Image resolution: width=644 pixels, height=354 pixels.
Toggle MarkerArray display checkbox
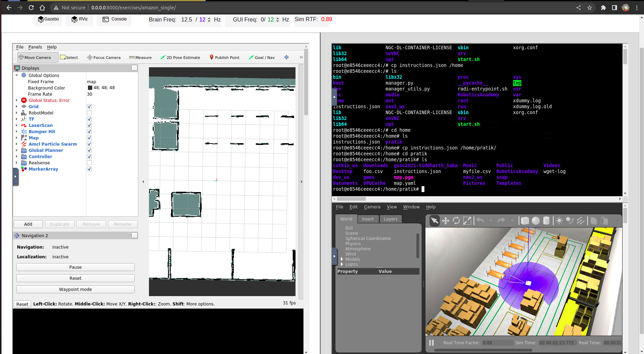[x=89, y=169]
